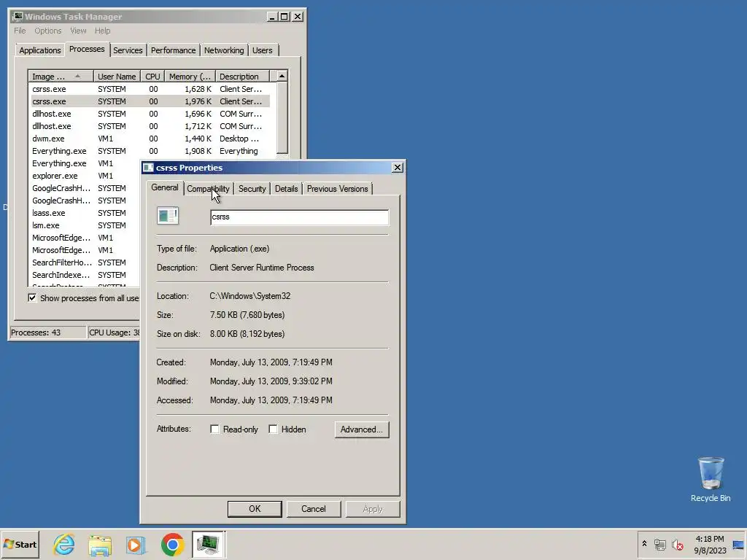Select the dwm.exe process row

150,139
